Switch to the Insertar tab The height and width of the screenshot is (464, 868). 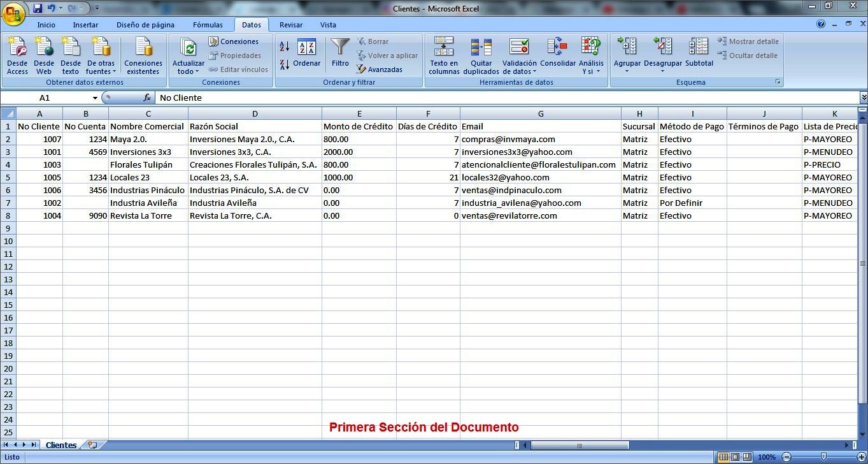pyautogui.click(x=86, y=25)
